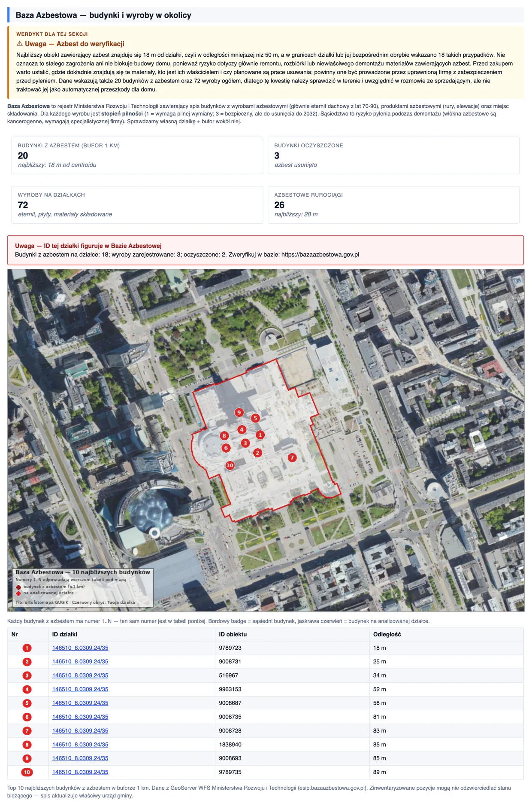This screenshot has width=532, height=806.
Task: Click the red alert heading 'ID tej działki figuruje'
Action: pos(88,246)
